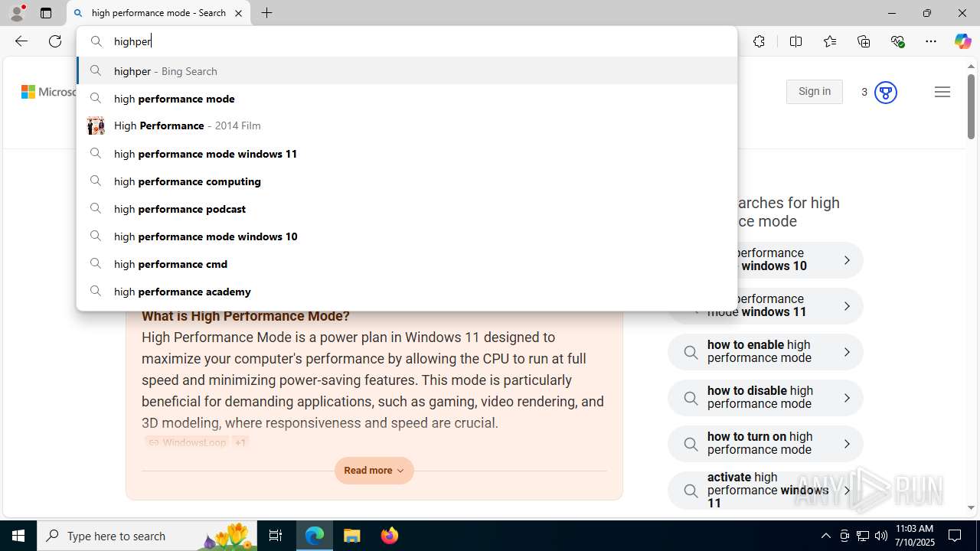Screen dimensions: 980x551
Task: Open the Copilot sidebar icon
Action: coord(962,41)
